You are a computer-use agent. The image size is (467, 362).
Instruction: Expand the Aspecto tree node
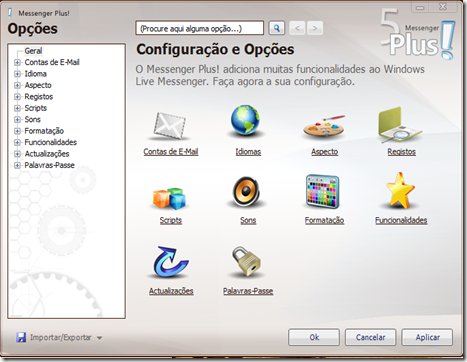point(17,85)
